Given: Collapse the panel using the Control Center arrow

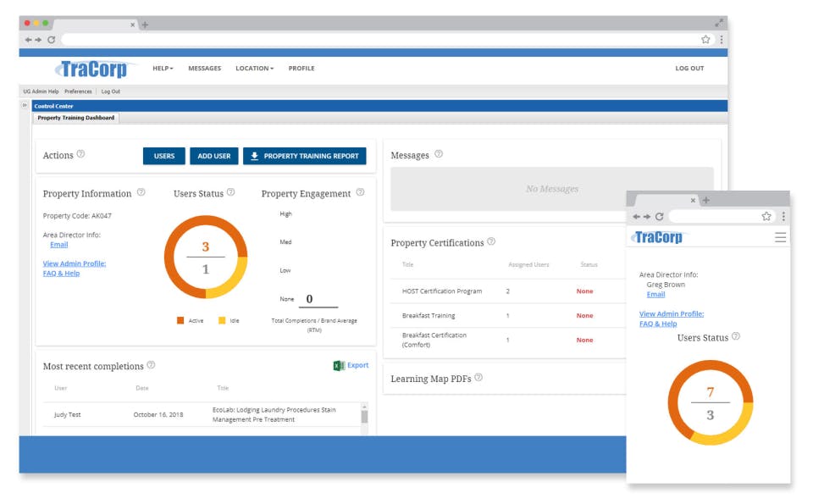Looking at the screenshot, I should pyautogui.click(x=23, y=105).
